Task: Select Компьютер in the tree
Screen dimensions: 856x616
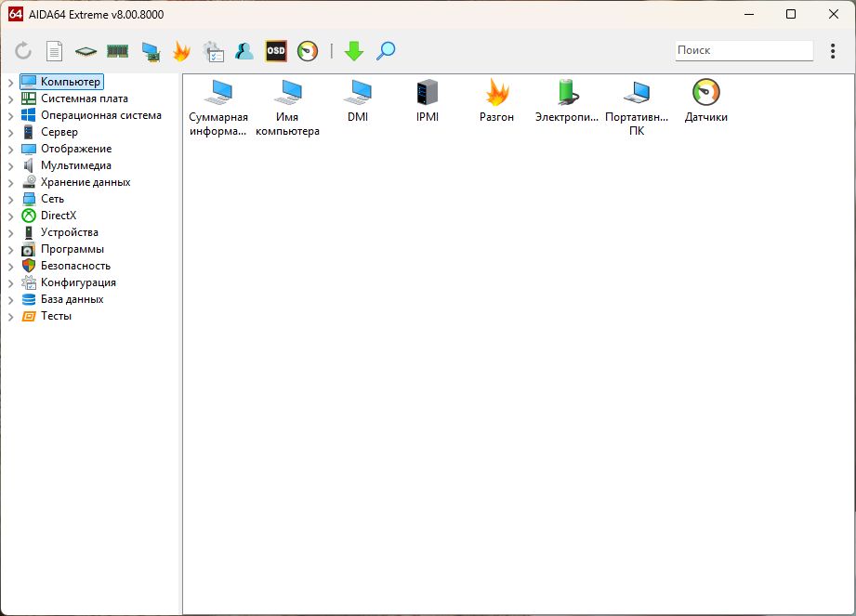Action: pos(61,82)
